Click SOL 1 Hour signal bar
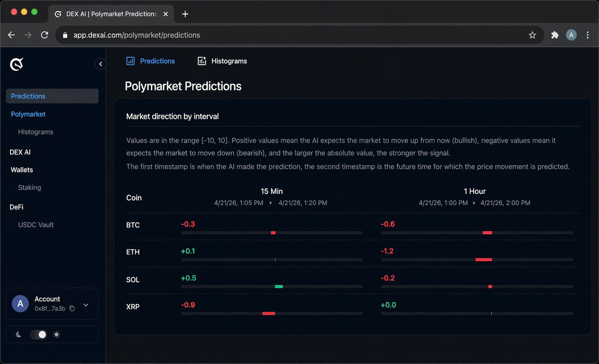The image size is (599, 364). (x=477, y=286)
